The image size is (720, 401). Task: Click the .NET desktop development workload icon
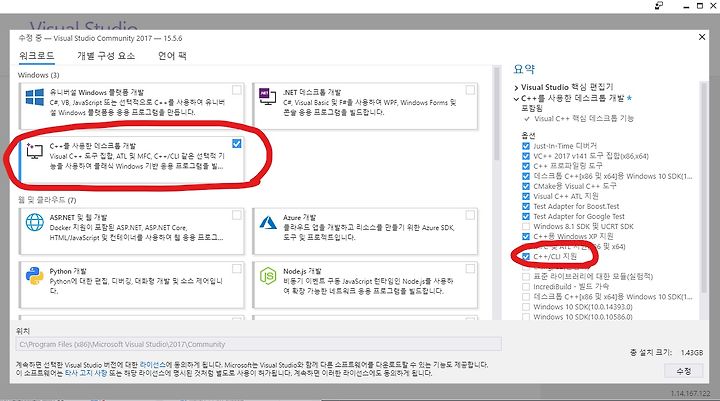tap(267, 96)
